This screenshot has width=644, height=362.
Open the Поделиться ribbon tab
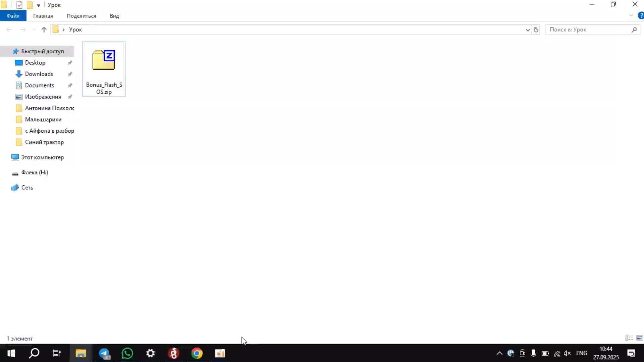(81, 16)
